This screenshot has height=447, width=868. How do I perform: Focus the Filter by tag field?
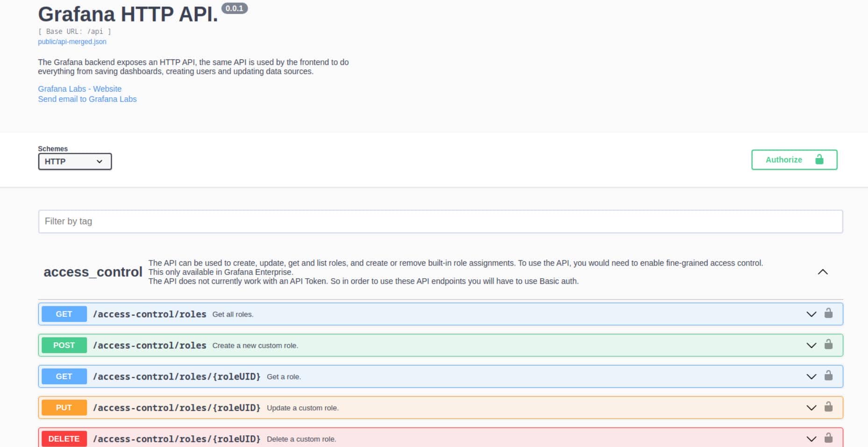[441, 222]
